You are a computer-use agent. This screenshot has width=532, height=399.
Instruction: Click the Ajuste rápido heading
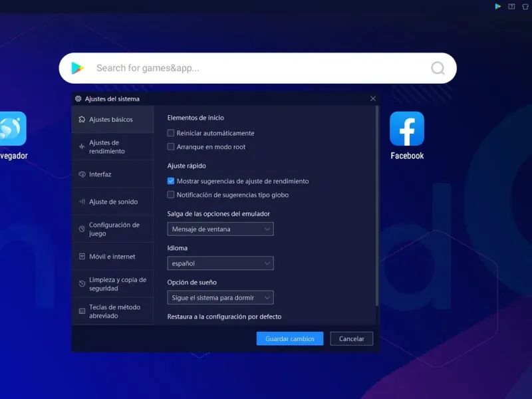(x=187, y=166)
